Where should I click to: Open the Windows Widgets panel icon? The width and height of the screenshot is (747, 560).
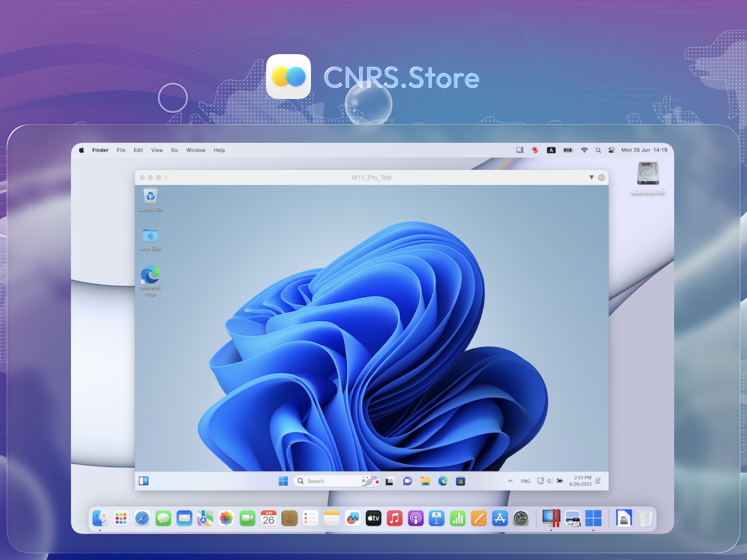click(x=144, y=481)
